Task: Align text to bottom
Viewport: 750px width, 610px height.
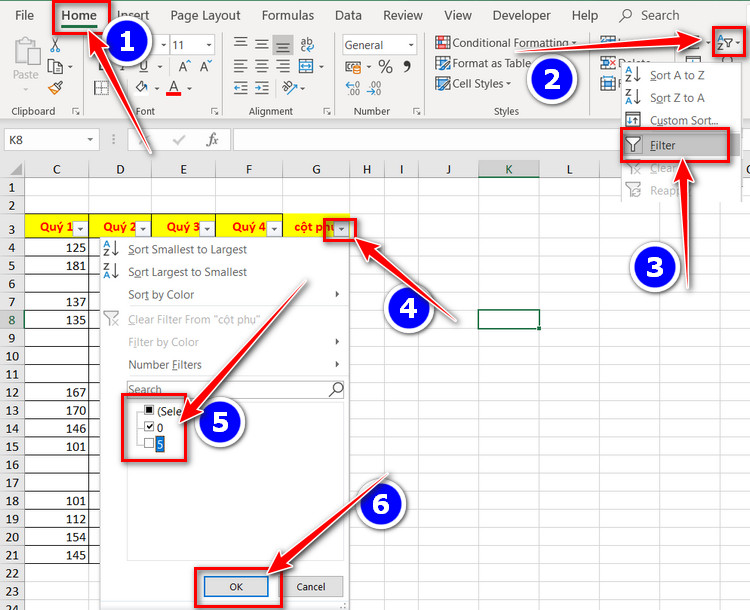Action: click(x=283, y=45)
